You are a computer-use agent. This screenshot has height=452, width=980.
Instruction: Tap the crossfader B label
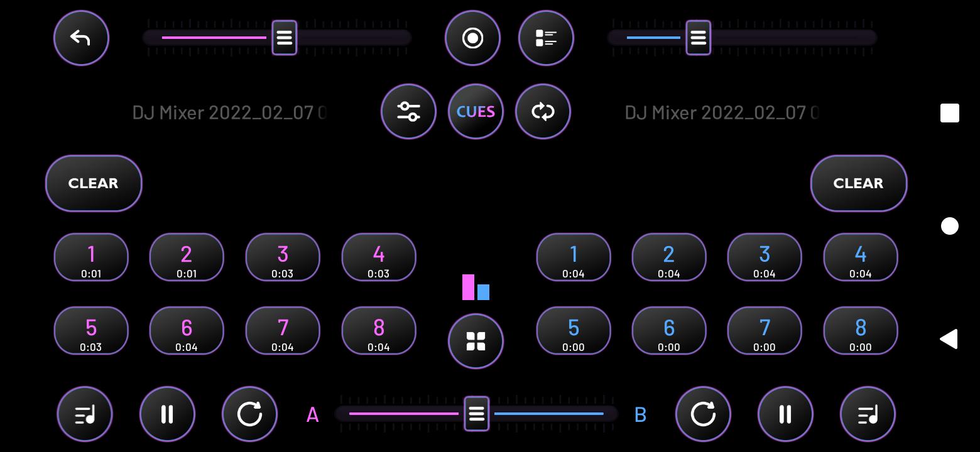pyautogui.click(x=640, y=415)
